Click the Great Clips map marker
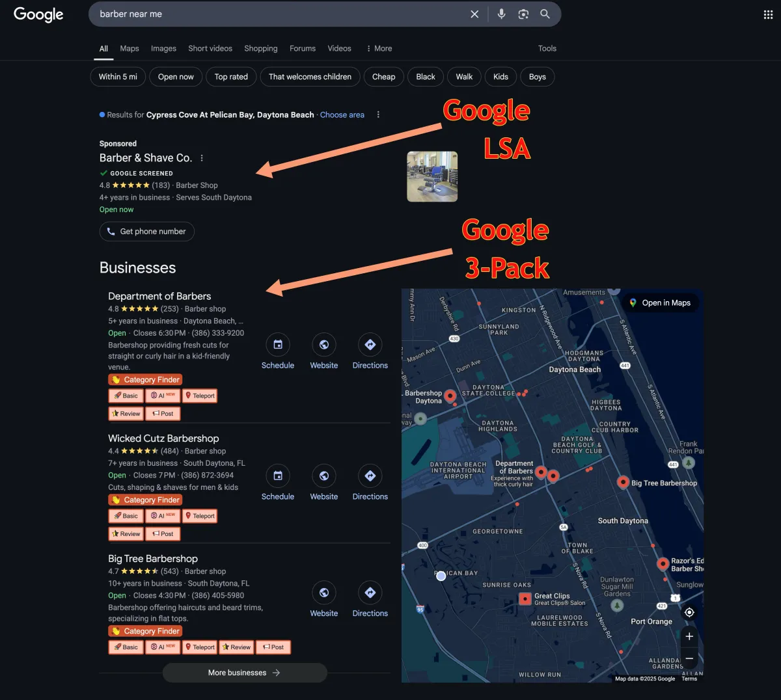Image resolution: width=781 pixels, height=700 pixels. point(525,599)
